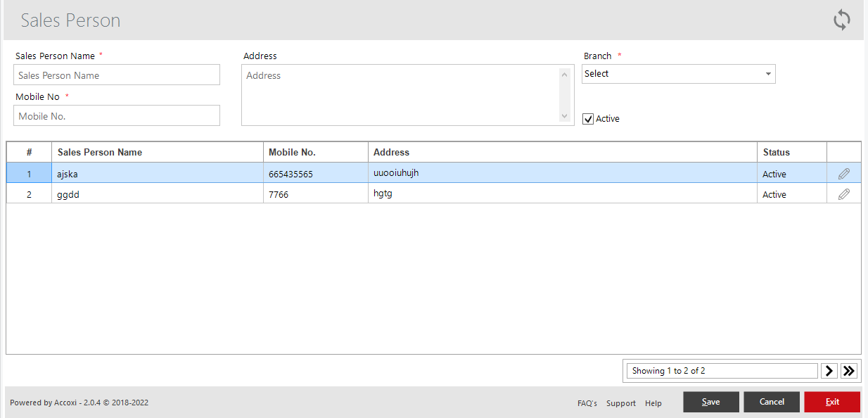The height and width of the screenshot is (418, 868).
Task: Click the refresh icon in header
Action: (x=842, y=20)
